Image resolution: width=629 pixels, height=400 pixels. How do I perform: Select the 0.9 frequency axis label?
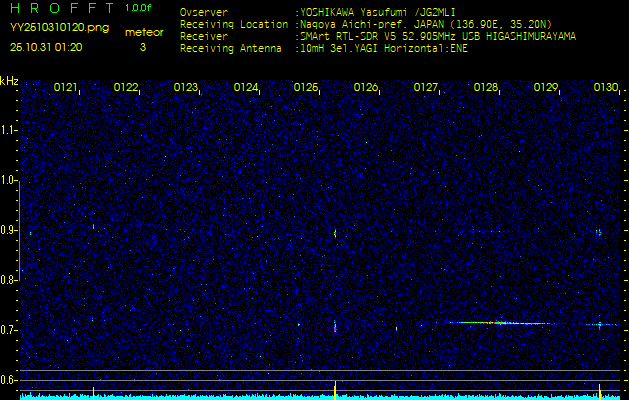click(9, 230)
